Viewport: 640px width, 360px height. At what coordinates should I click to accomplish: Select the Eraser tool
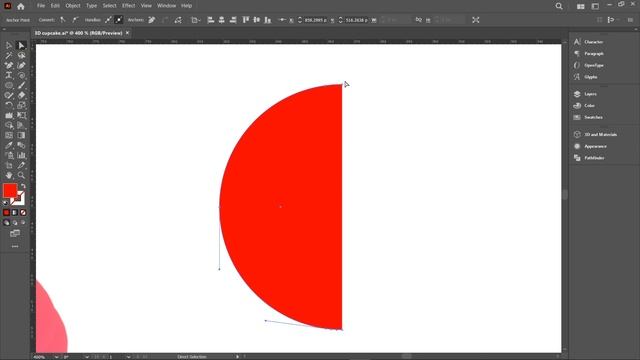21,96
